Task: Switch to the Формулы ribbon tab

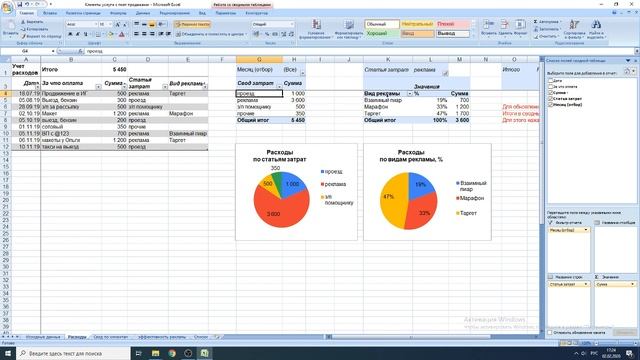Action: point(118,13)
